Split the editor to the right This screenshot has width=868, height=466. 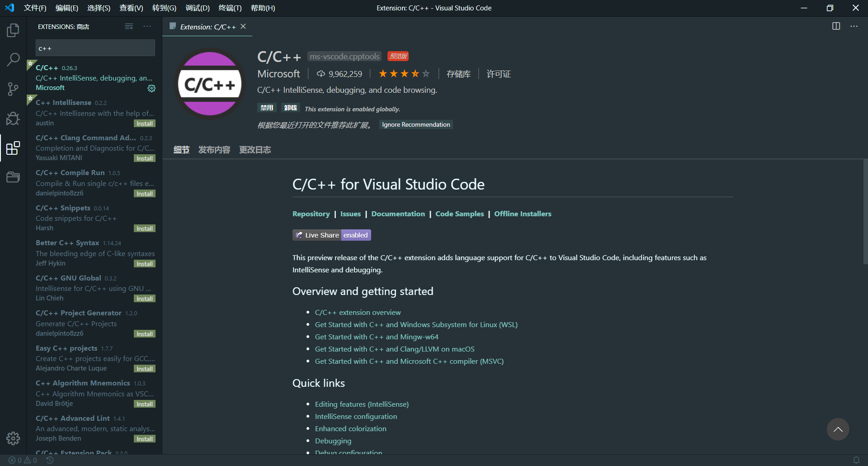pos(836,26)
